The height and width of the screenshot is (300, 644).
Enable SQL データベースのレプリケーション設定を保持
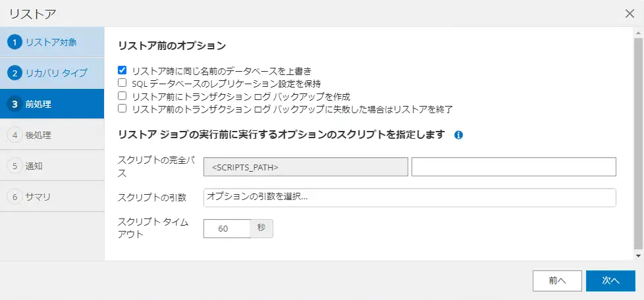tap(122, 83)
